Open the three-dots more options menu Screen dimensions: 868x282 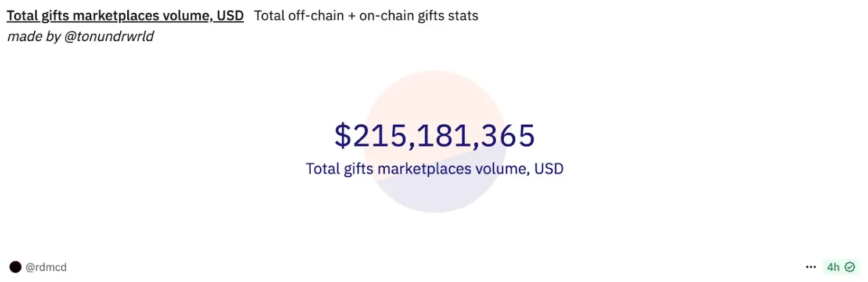point(811,267)
